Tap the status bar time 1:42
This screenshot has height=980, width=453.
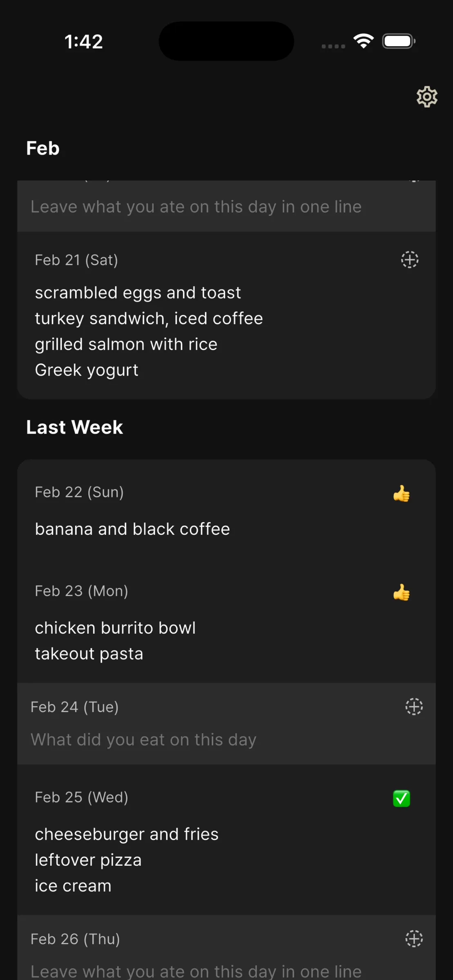coord(84,42)
